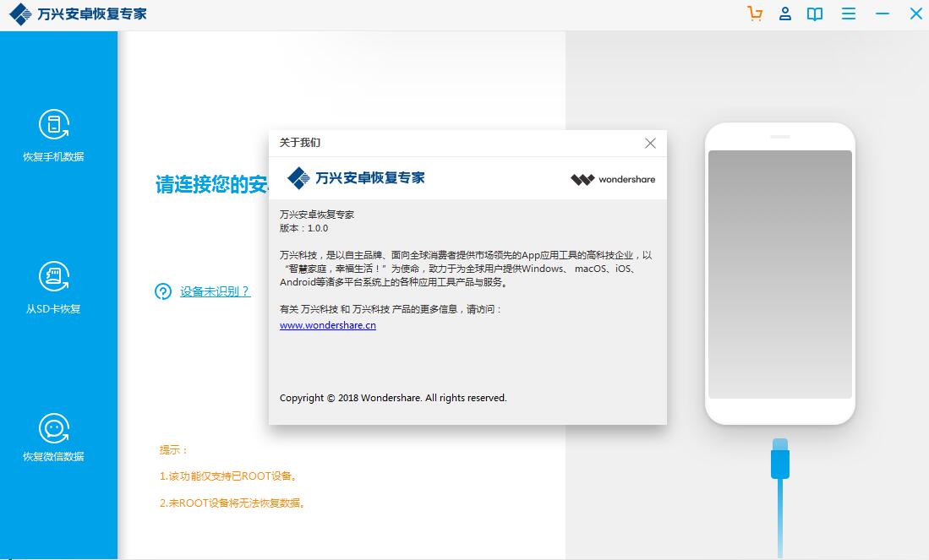Image resolution: width=929 pixels, height=560 pixels.
Task: Click tip 1.该功能仅支持已ROOT设备
Action: click(x=229, y=476)
